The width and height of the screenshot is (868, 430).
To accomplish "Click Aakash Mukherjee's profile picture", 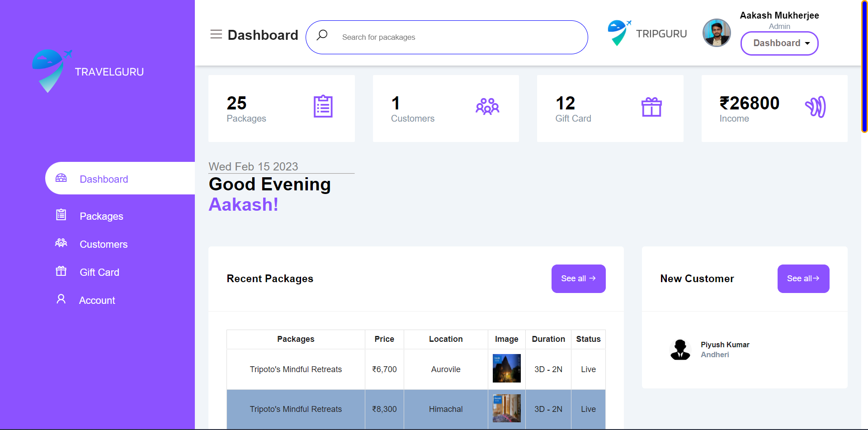I will [716, 33].
